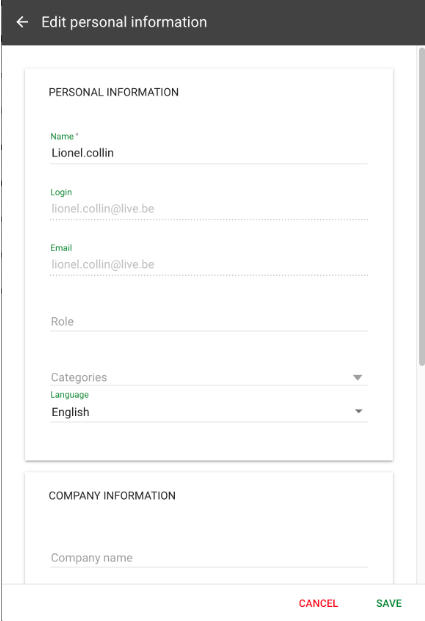Click the vertical scrollbar thumb

pos(421,206)
